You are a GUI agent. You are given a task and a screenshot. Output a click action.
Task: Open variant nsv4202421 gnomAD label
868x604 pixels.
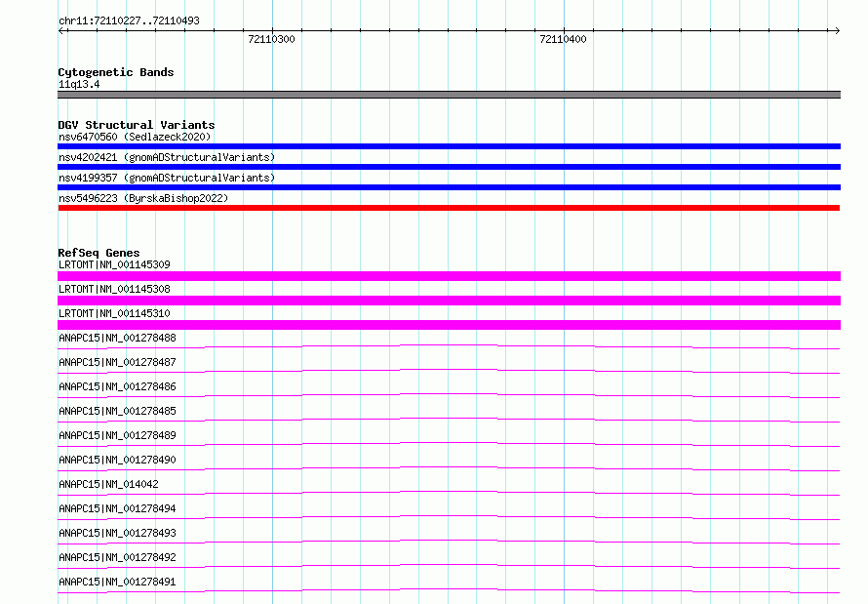(167, 157)
